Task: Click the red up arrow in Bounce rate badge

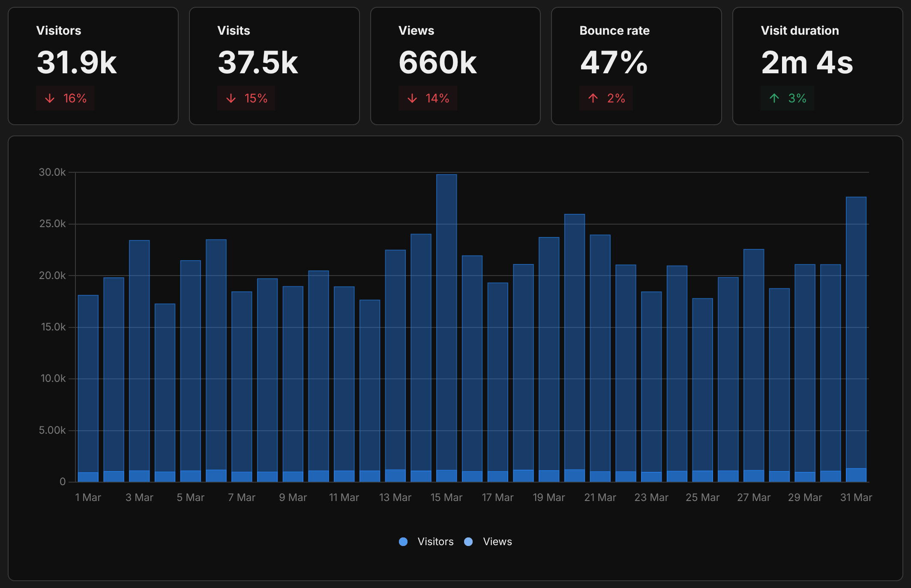Action: tap(593, 98)
